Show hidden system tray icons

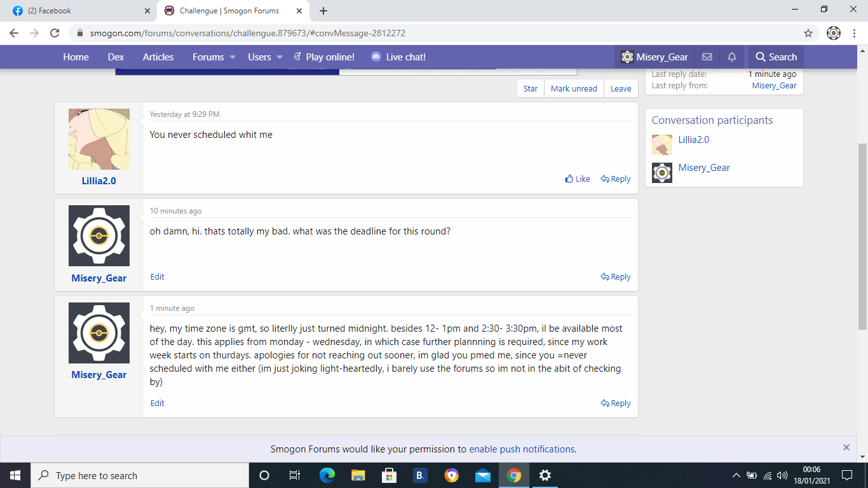click(736, 475)
